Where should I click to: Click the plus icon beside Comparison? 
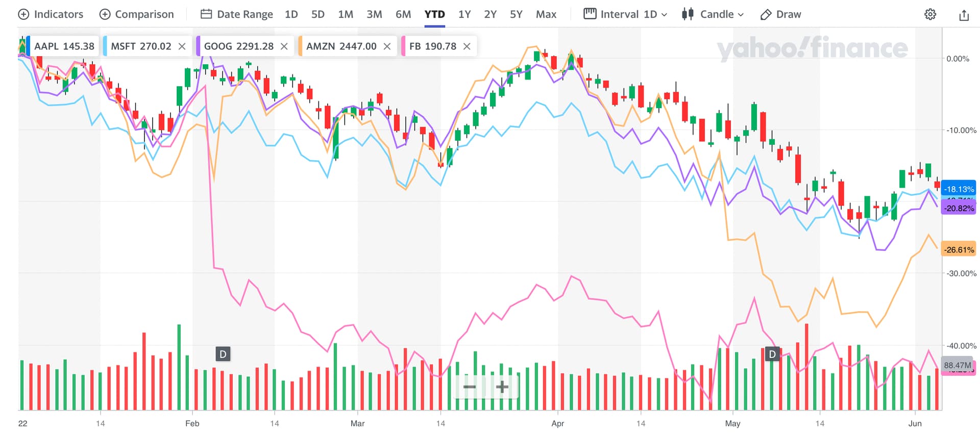click(x=105, y=14)
